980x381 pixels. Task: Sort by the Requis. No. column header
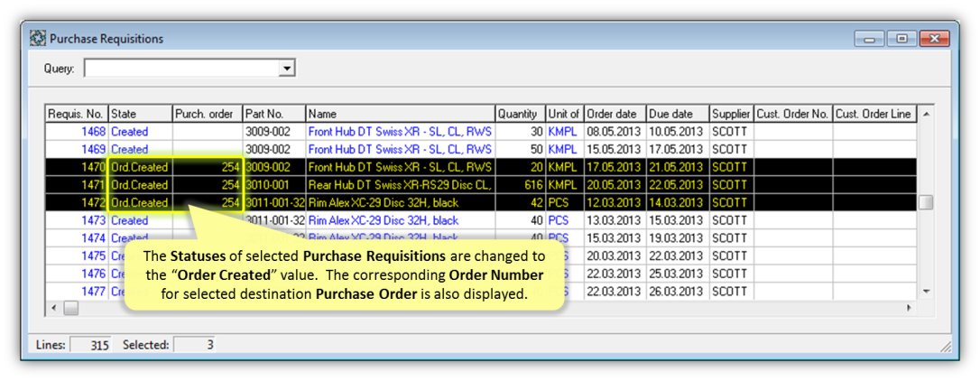tap(76, 114)
